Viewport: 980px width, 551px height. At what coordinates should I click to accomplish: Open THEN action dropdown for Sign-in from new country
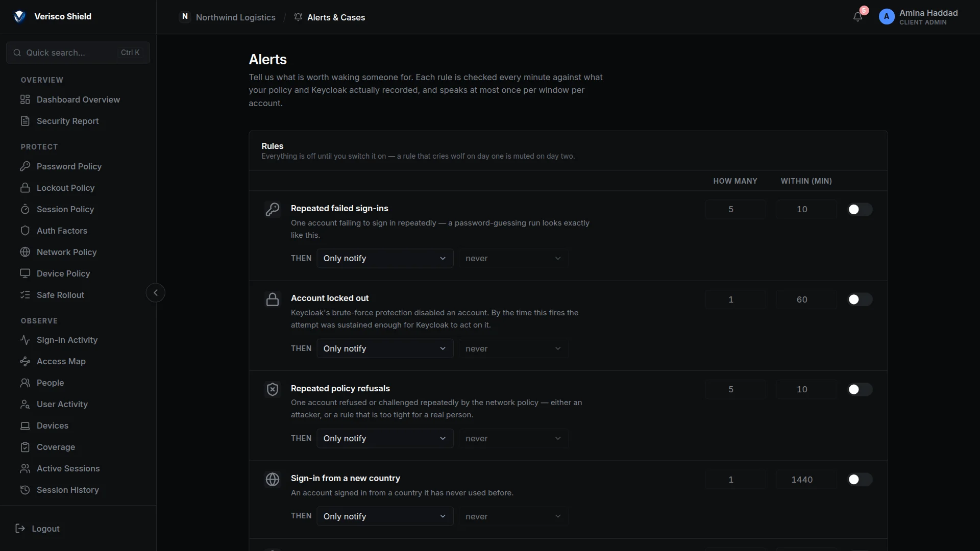tap(385, 516)
